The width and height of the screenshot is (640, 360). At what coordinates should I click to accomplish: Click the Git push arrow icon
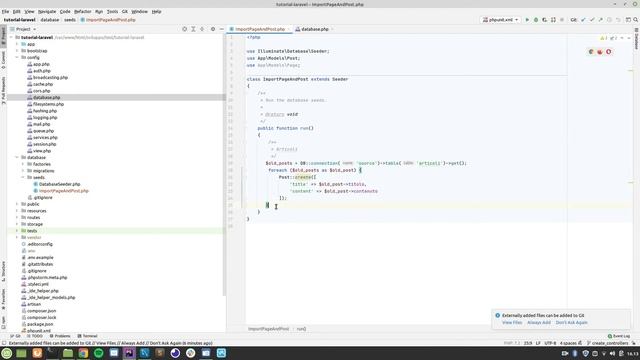click(600, 20)
